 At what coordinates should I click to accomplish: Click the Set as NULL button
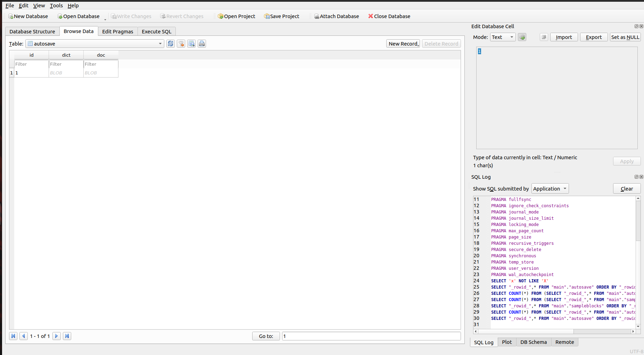[x=625, y=37]
